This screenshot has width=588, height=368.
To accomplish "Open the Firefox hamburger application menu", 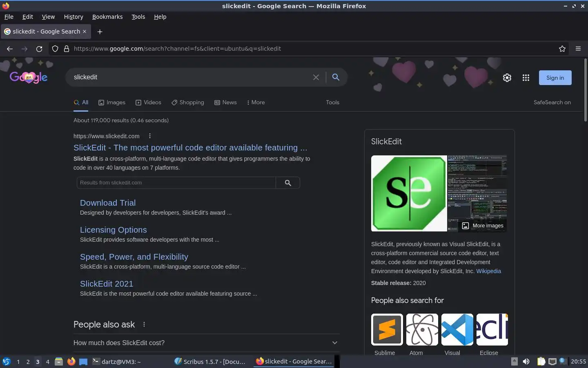I will pyautogui.click(x=578, y=49).
